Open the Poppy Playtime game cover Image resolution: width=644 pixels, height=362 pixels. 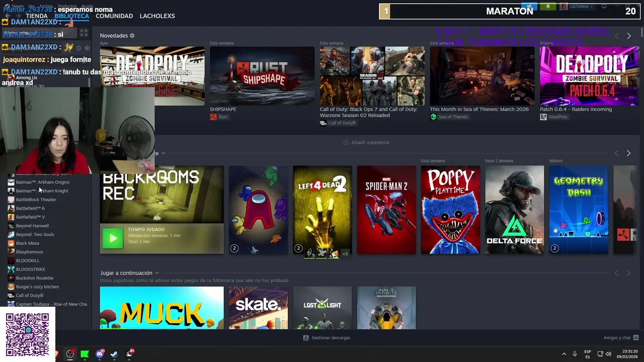[450, 210]
